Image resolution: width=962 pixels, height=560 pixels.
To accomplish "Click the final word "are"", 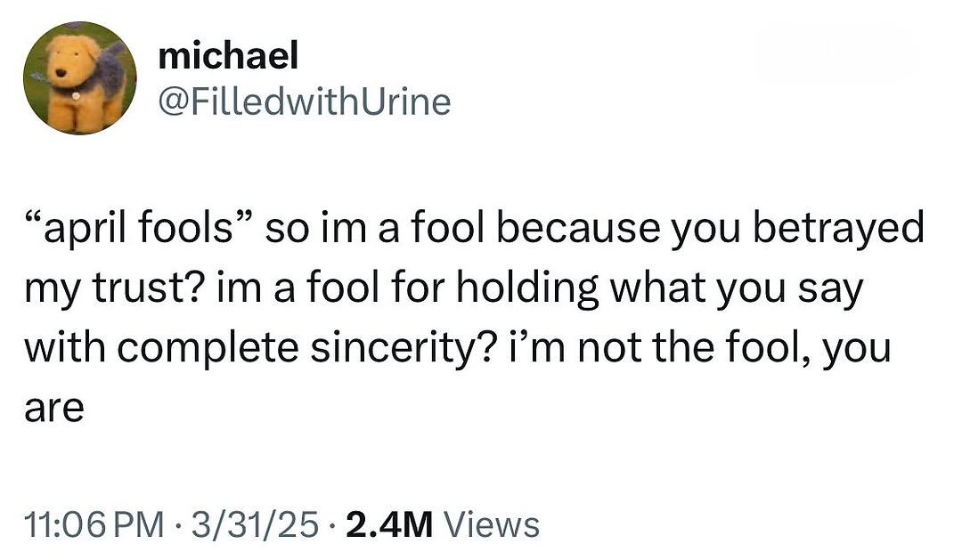I will 54,410.
